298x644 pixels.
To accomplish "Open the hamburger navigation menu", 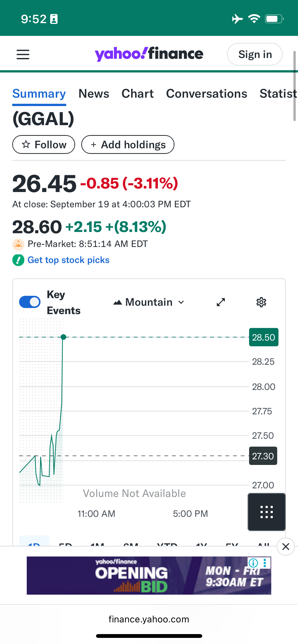I will click(23, 54).
